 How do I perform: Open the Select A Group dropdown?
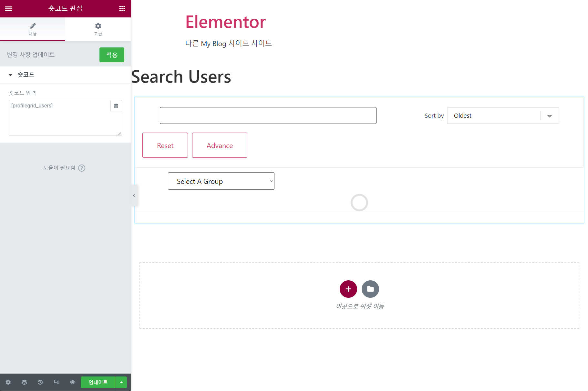221,181
